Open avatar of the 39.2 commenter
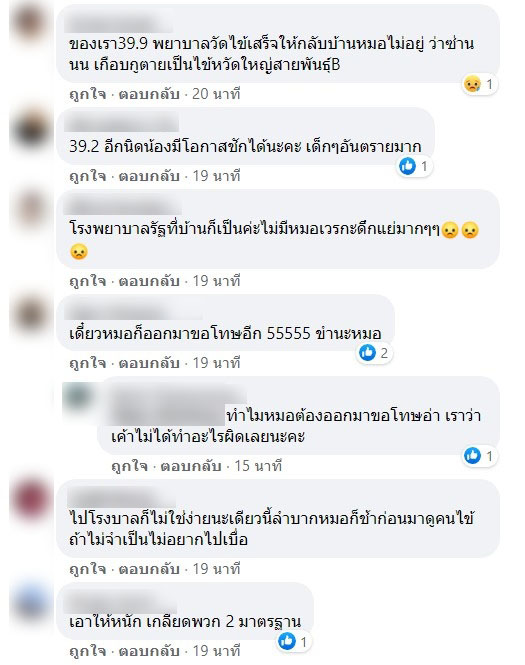The image size is (525, 665). (x=30, y=127)
